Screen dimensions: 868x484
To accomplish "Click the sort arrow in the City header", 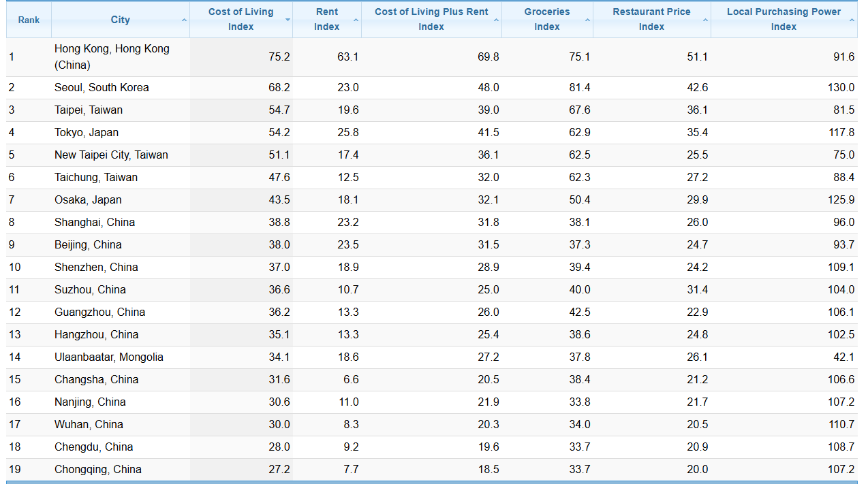I will tap(184, 20).
